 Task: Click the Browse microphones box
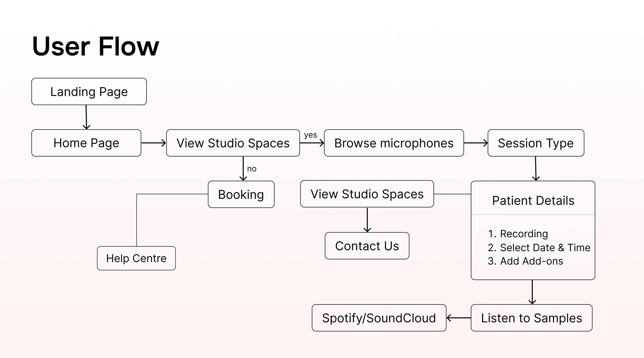pyautogui.click(x=394, y=143)
